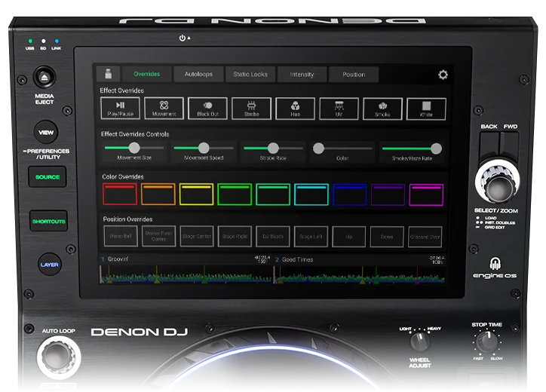Select Stage Center position override
The image size is (546, 392).
(x=197, y=237)
